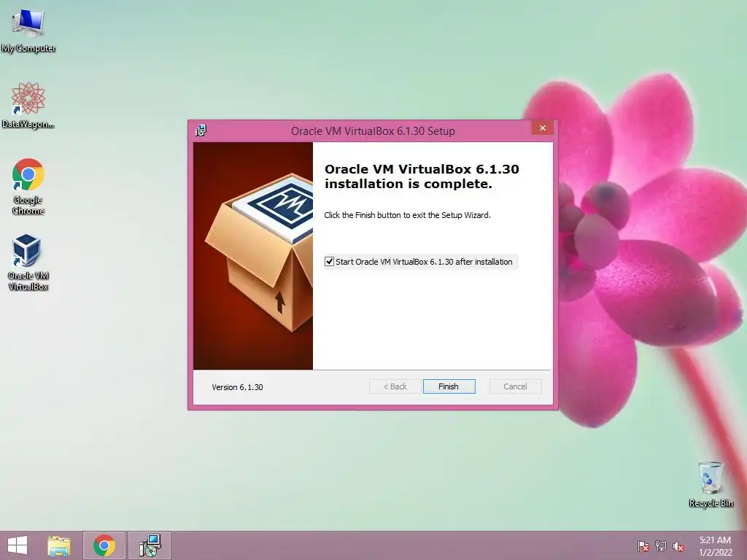Image resolution: width=747 pixels, height=560 pixels.
Task: Select the Oracle VM VirtualBox desktop shortcut
Action: 28,262
